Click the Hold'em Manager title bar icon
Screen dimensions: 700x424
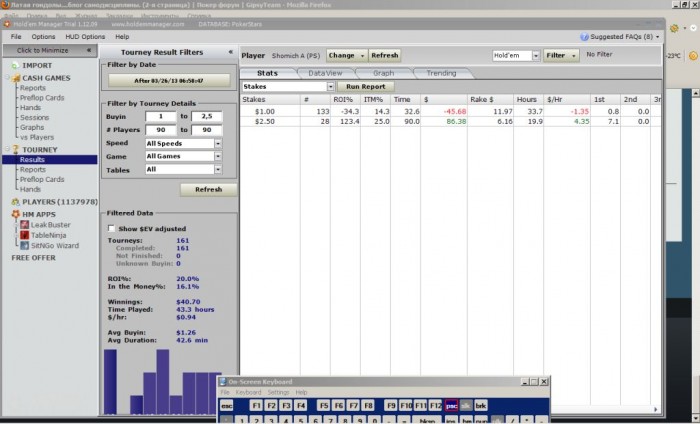pyautogui.click(x=7, y=24)
